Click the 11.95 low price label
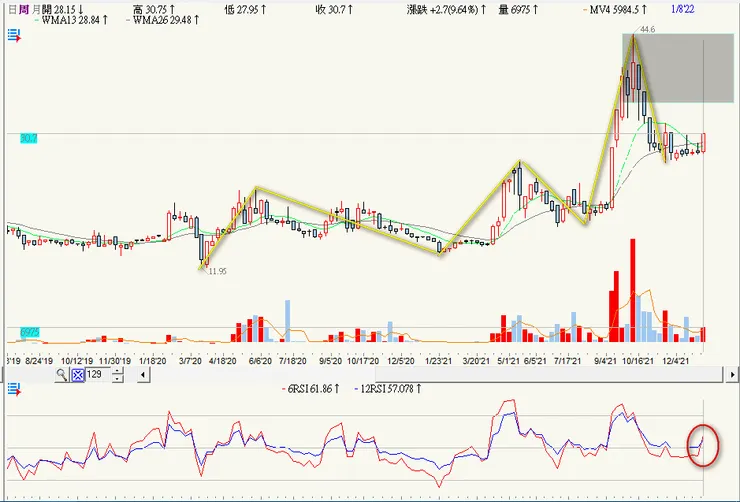This screenshot has width=740, height=502. click(218, 271)
